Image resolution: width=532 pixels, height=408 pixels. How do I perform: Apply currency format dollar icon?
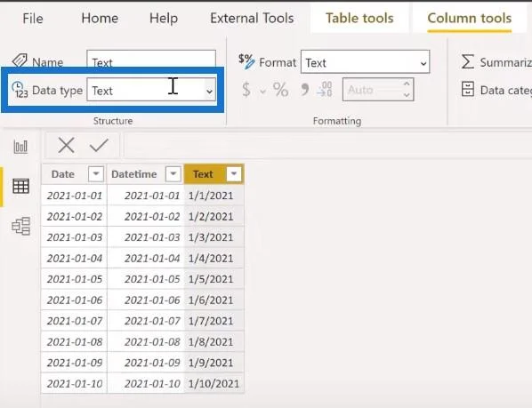coord(246,90)
